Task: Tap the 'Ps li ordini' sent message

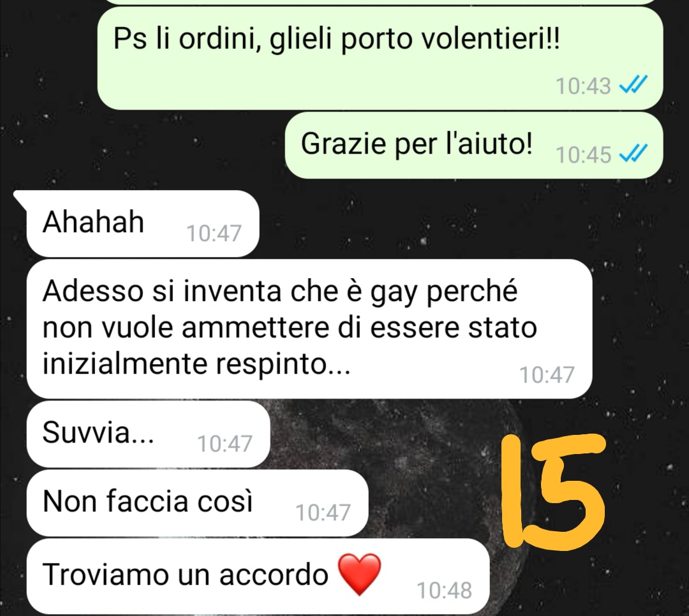Action: point(380,59)
